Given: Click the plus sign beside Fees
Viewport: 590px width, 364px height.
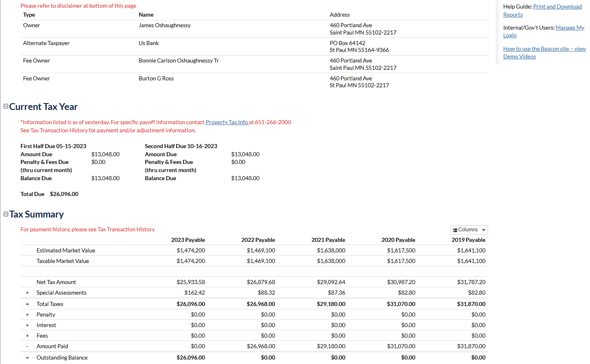Looking at the screenshot, I should (x=27, y=336).
